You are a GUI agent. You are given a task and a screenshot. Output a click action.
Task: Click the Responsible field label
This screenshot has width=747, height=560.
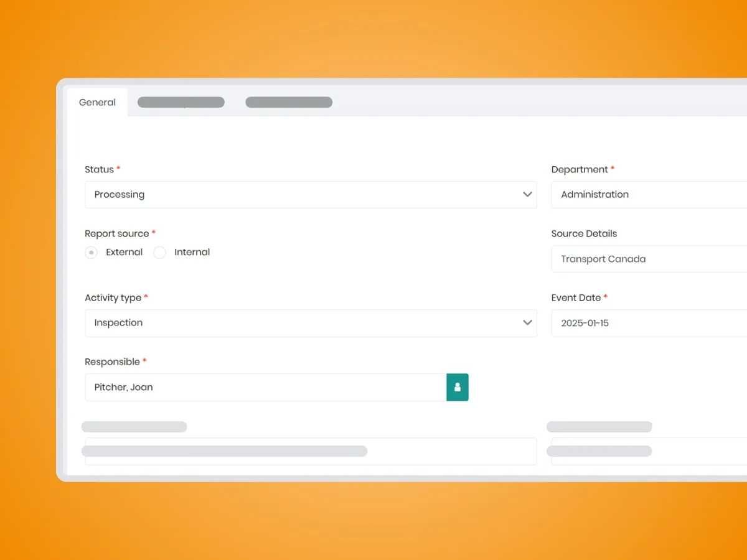coord(112,362)
